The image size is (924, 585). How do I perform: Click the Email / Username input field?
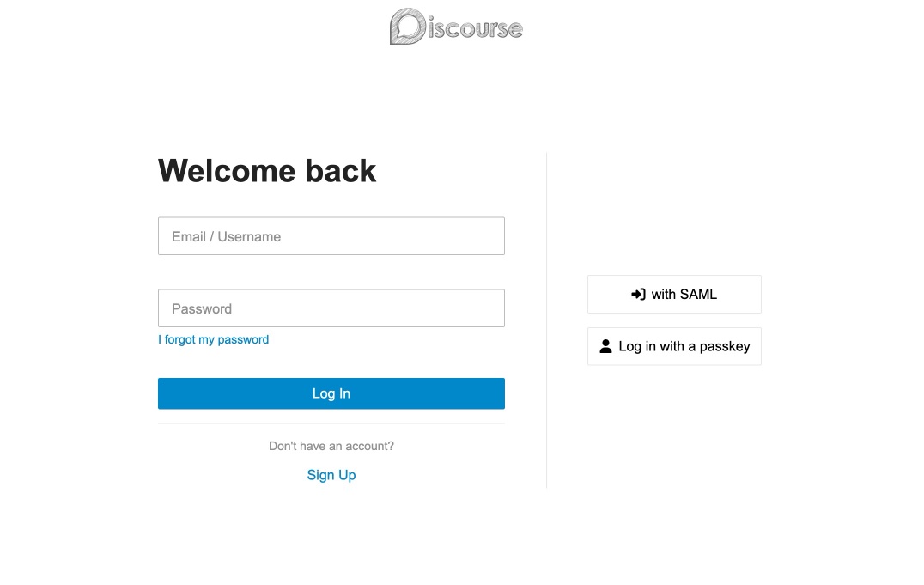tap(331, 235)
